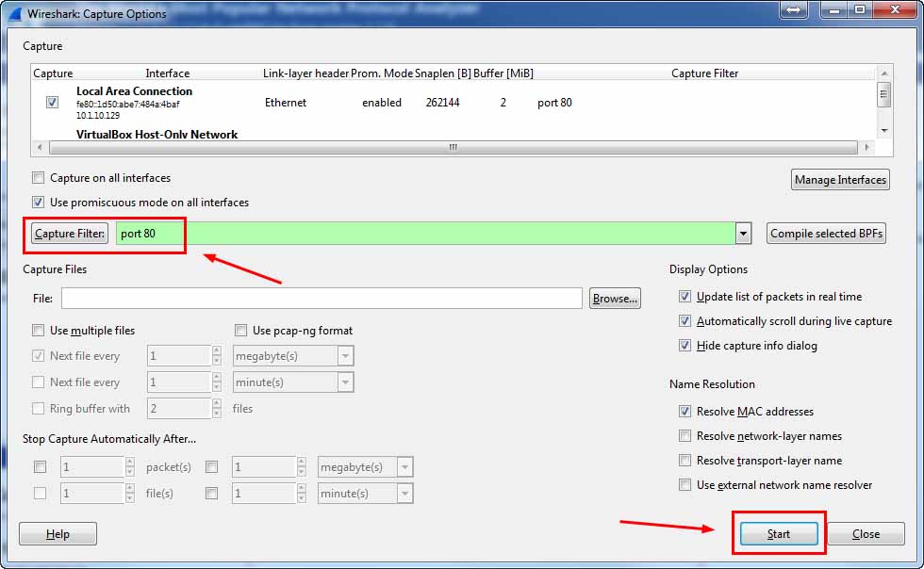Click the Wireshark shark fin title icon
This screenshot has width=924, height=569.
tap(14, 13)
